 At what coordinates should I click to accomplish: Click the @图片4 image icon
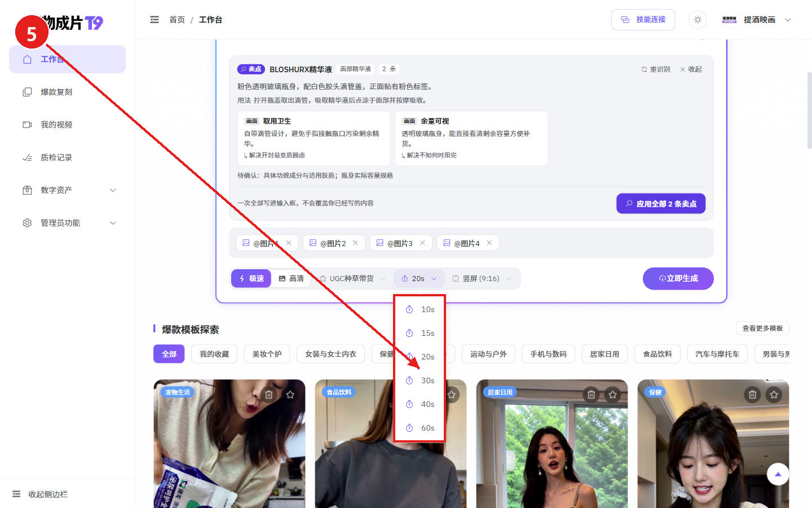pyautogui.click(x=447, y=243)
